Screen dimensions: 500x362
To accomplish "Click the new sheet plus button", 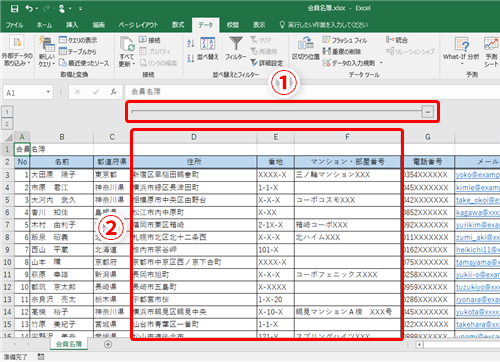I will tap(108, 344).
